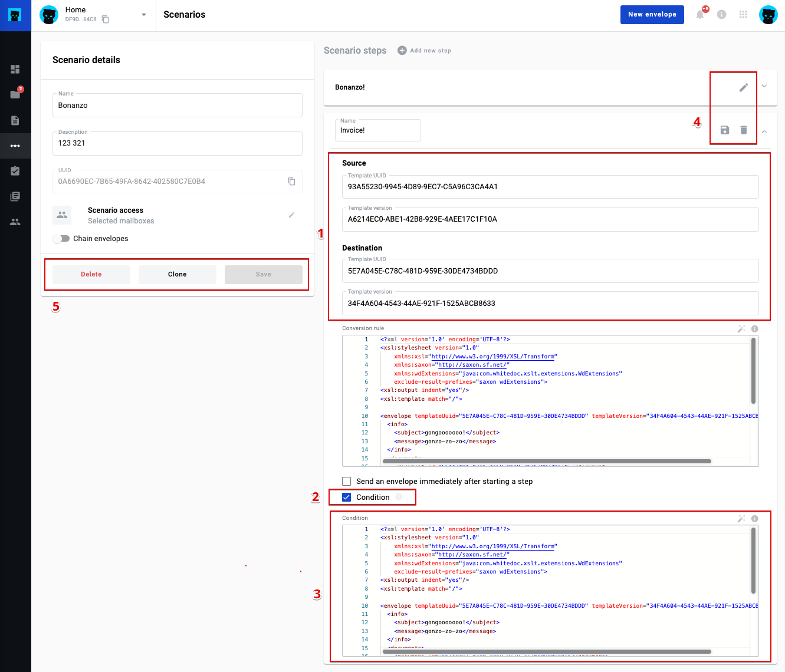785x672 pixels.
Task: Delete the Invoice! step with trash icon
Action: [x=744, y=130]
